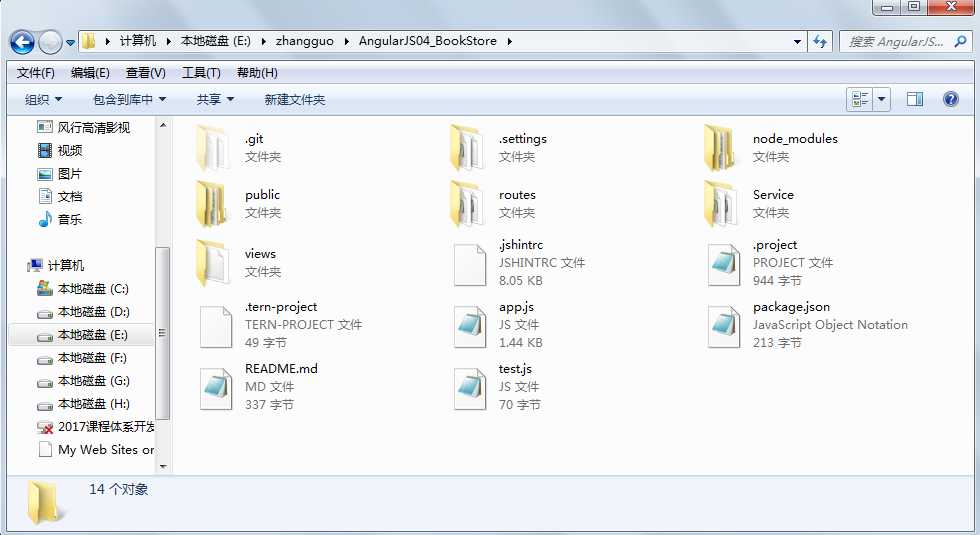Viewport: 980px width, 535px height.
Task: Open 本地磁盘 (C:) in sidebar
Action: 82,289
